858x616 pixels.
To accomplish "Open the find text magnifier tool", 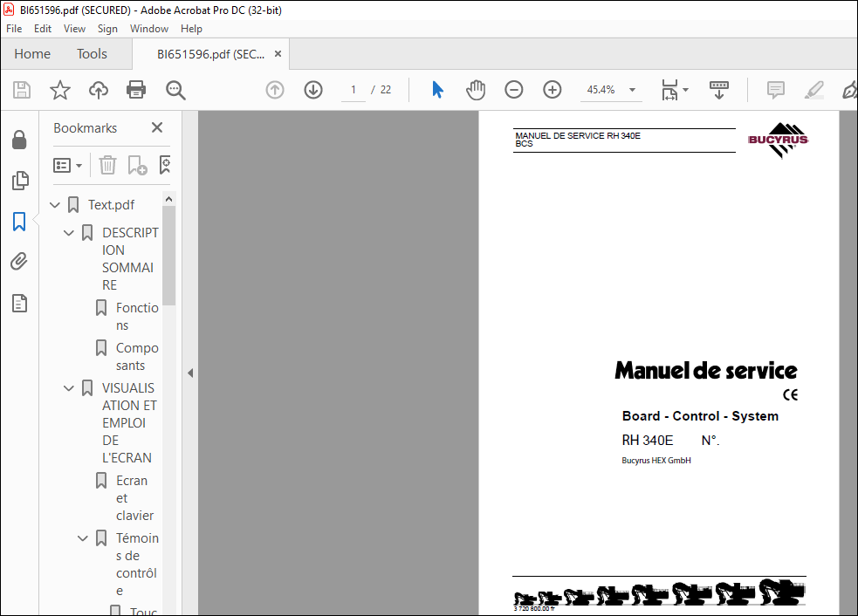I will (x=175, y=90).
